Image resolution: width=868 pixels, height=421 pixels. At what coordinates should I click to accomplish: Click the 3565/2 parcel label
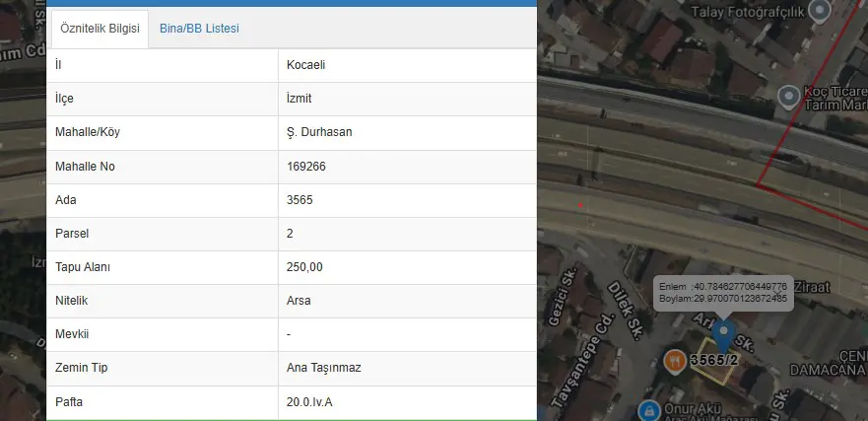point(714,360)
